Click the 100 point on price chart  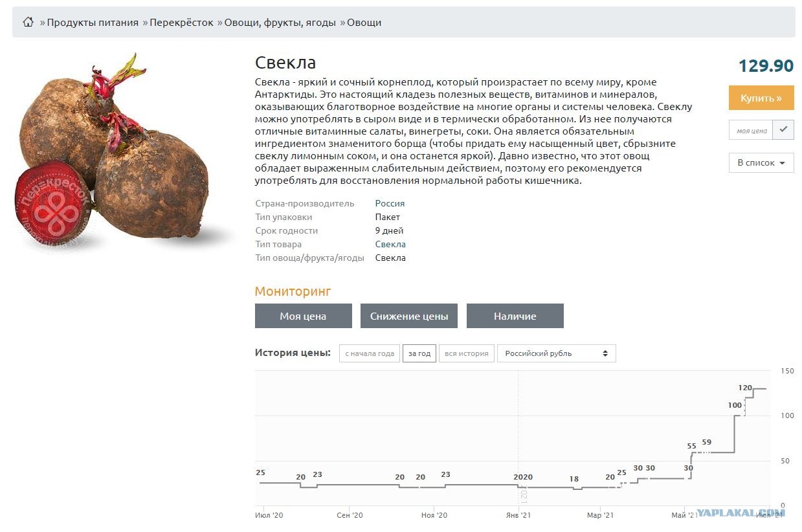(x=735, y=405)
